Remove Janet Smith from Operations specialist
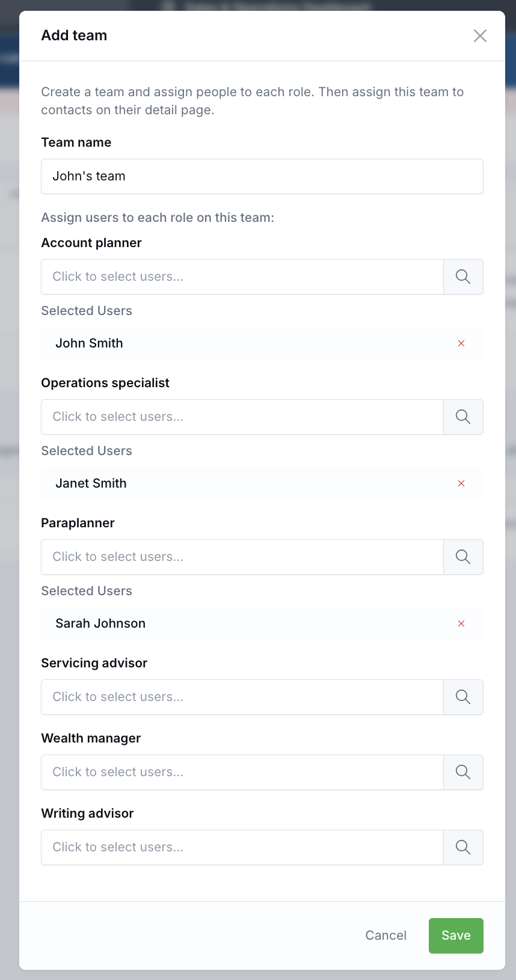 coord(461,483)
